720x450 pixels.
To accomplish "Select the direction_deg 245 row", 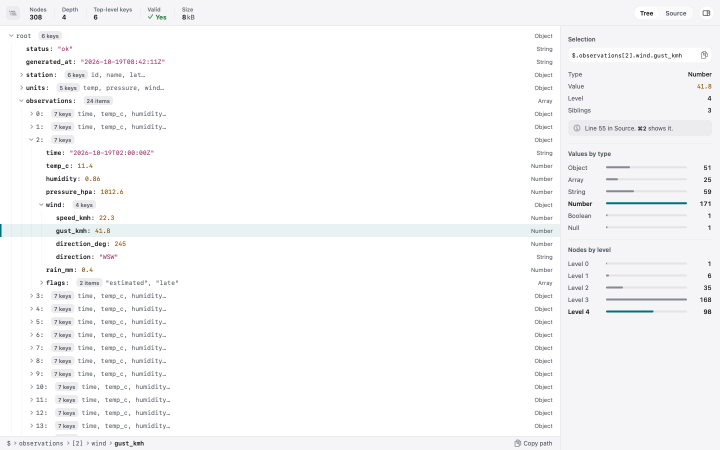I will (280, 244).
